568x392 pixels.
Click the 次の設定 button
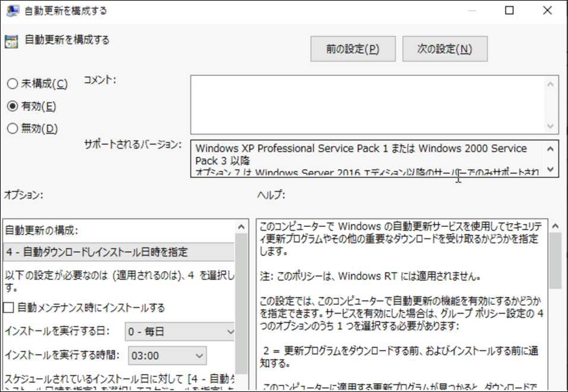coord(445,49)
